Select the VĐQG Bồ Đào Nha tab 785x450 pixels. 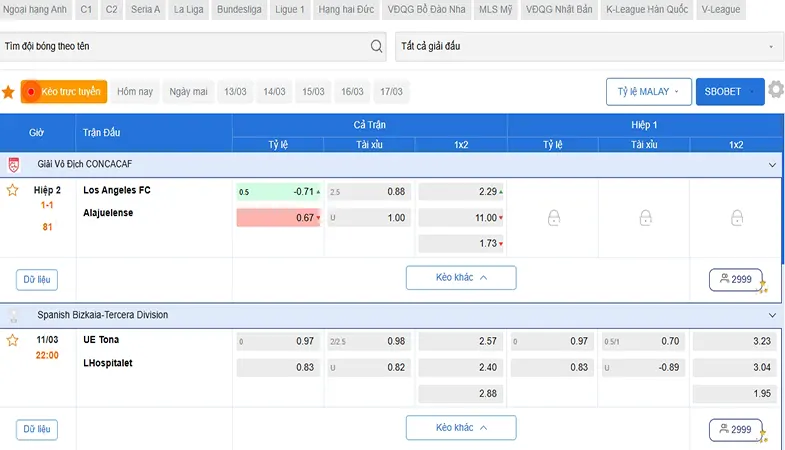427,10
